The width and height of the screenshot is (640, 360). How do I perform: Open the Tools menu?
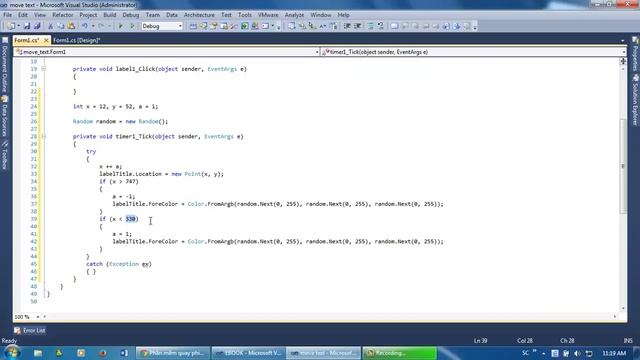click(x=244, y=15)
